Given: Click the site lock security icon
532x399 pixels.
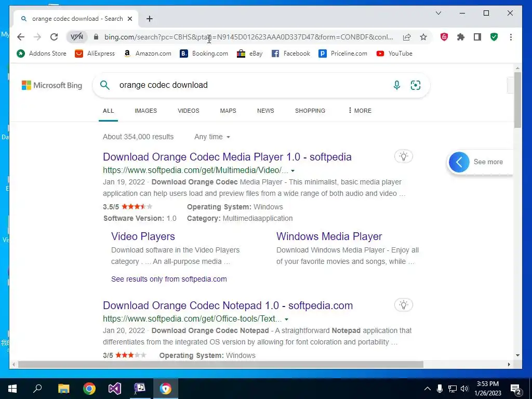Looking at the screenshot, I should point(96,37).
